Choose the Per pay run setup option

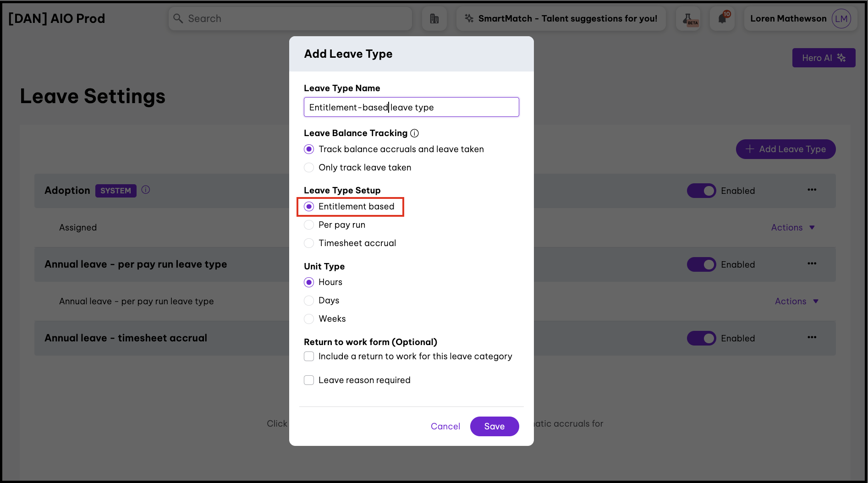click(x=309, y=225)
